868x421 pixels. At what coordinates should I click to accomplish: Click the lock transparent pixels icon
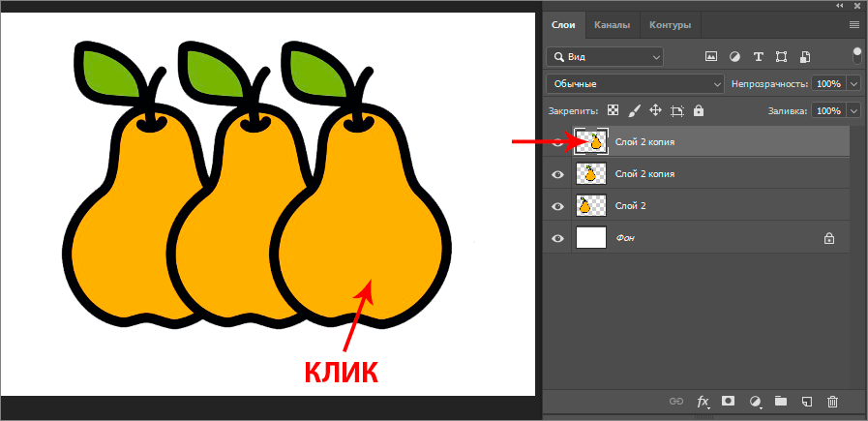613,111
